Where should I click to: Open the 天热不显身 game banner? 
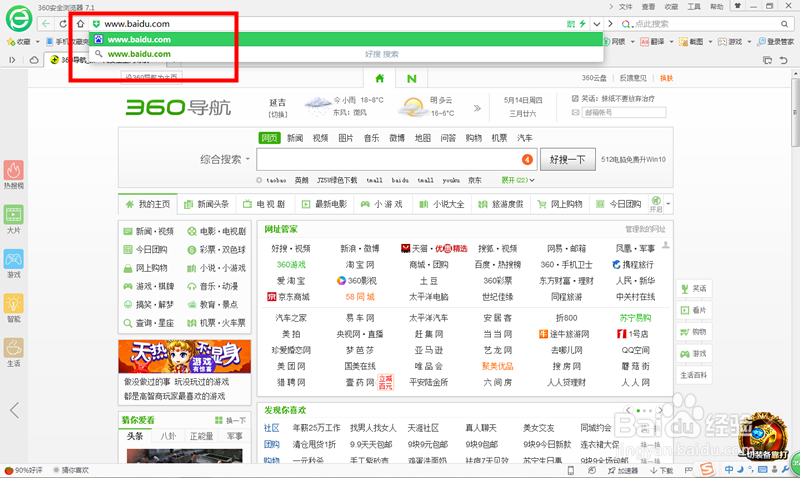(x=185, y=356)
